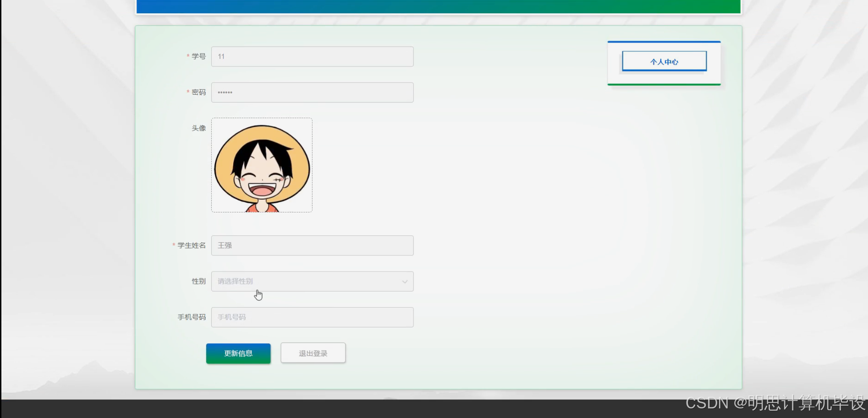Click the 手机号码 field label

click(192, 317)
